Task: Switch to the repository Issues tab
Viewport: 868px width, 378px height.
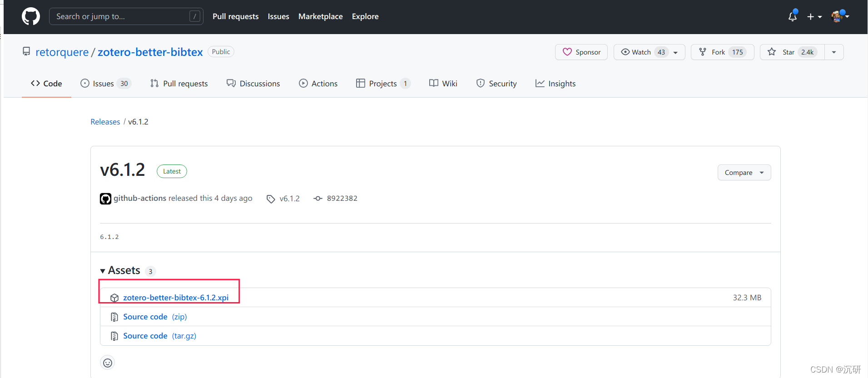Action: point(106,84)
